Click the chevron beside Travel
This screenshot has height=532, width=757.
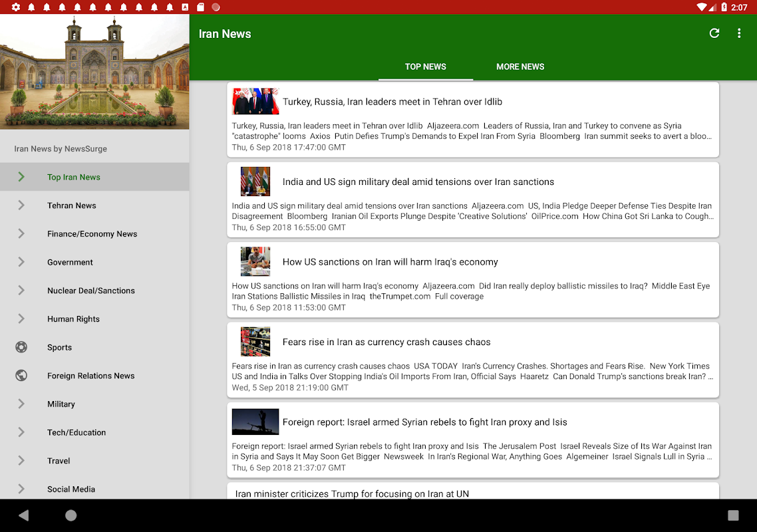(x=21, y=461)
